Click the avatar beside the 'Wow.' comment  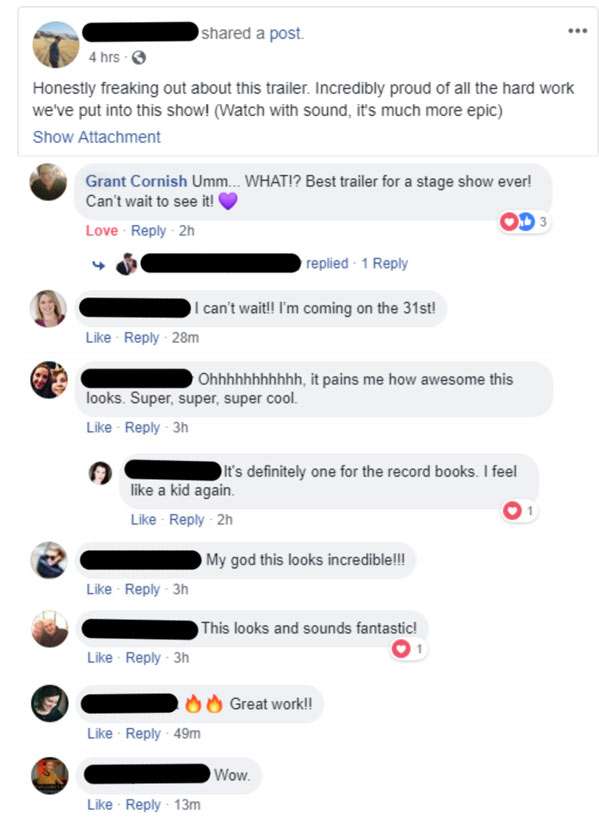tap(50, 775)
